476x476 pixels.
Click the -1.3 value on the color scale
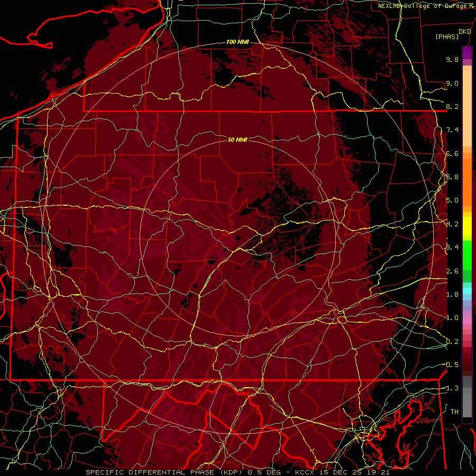click(x=451, y=388)
